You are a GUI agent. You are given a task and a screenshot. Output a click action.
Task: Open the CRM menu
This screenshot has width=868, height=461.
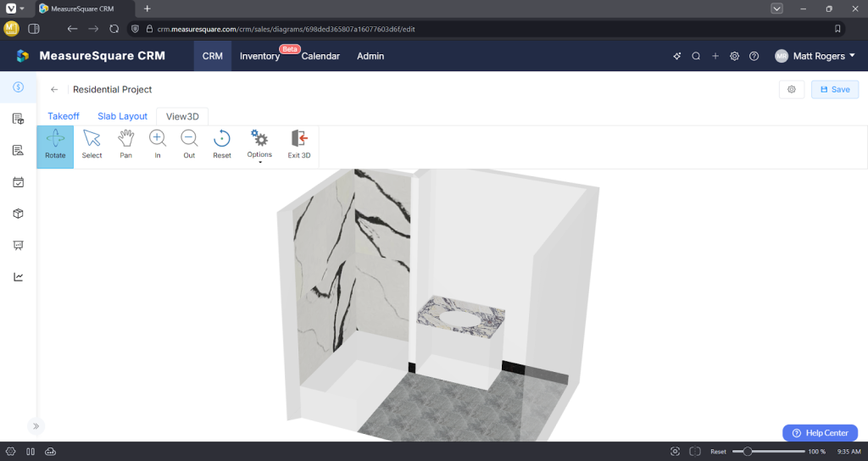click(213, 56)
